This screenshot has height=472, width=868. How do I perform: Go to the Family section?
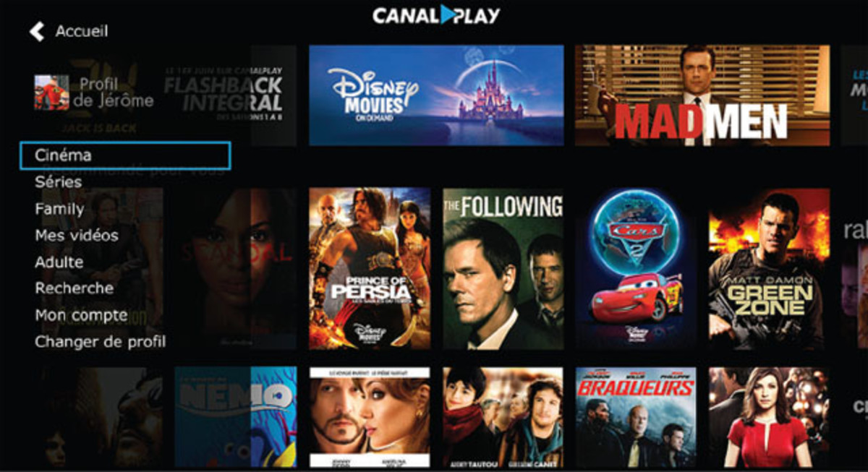[59, 210]
